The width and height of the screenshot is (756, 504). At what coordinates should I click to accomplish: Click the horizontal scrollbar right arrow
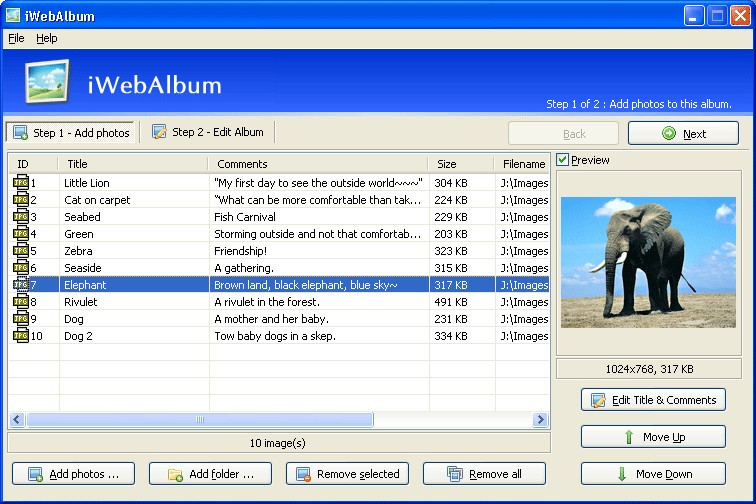540,419
